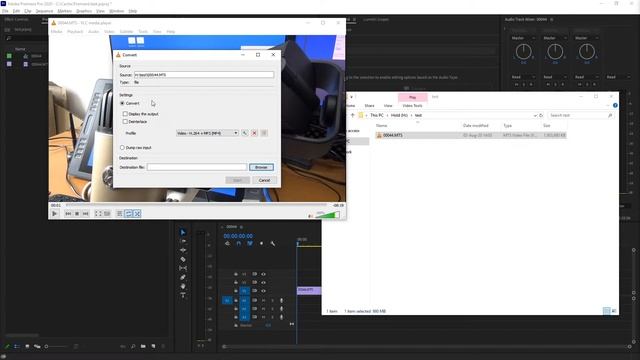Toggle insert sequences as nests icon
This screenshot has width=640, height=360.
tap(227, 244)
